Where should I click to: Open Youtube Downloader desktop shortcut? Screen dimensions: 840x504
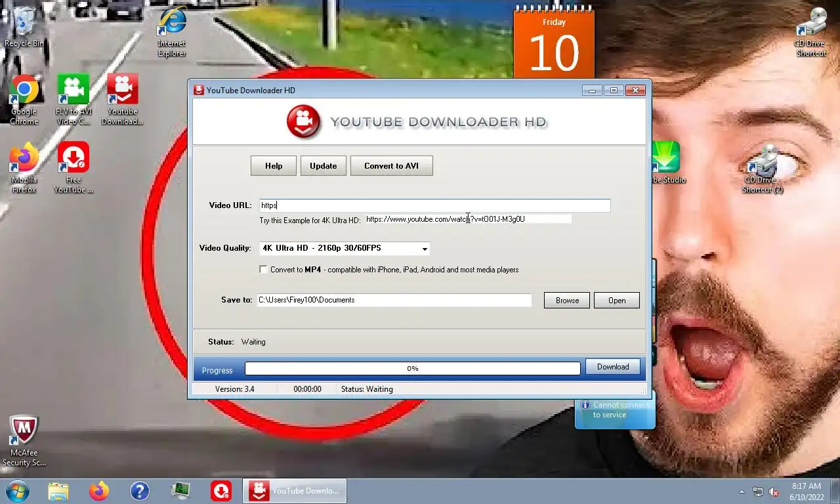tap(123, 100)
